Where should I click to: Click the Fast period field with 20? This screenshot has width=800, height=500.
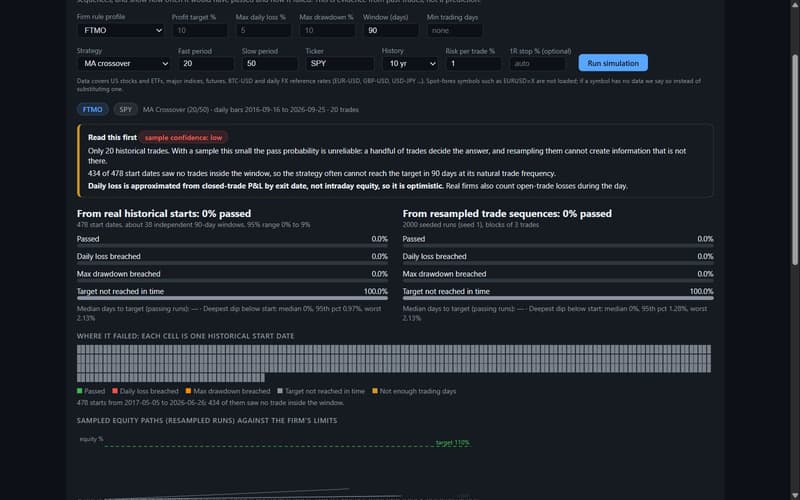tap(206, 64)
